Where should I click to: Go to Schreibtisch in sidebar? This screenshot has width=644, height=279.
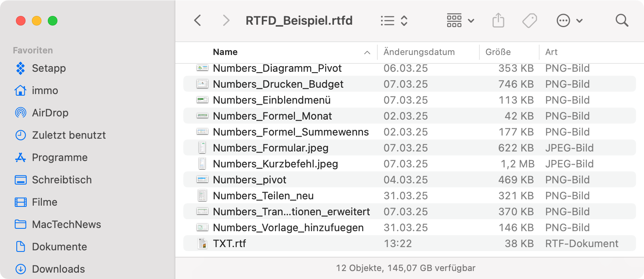(62, 180)
